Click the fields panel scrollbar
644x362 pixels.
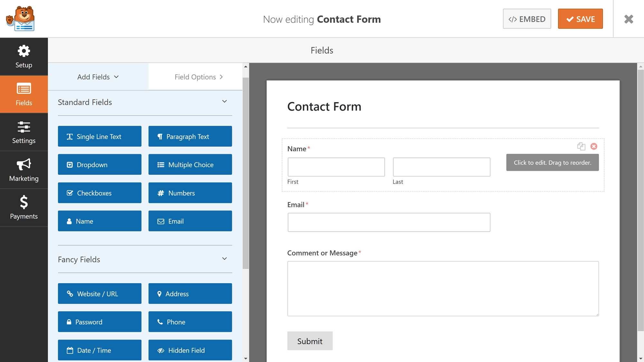(x=246, y=173)
